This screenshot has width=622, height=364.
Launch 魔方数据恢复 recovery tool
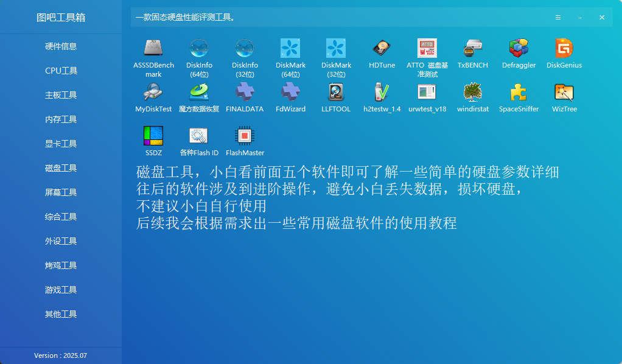(x=199, y=97)
